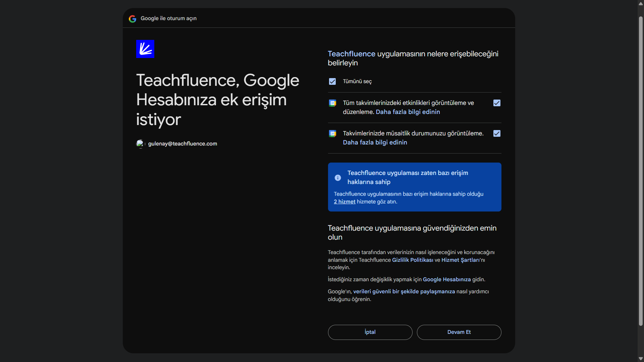Screen dimensions: 644x362
Task: Click the scrollbar down arrow
Action: [x=641, y=358]
